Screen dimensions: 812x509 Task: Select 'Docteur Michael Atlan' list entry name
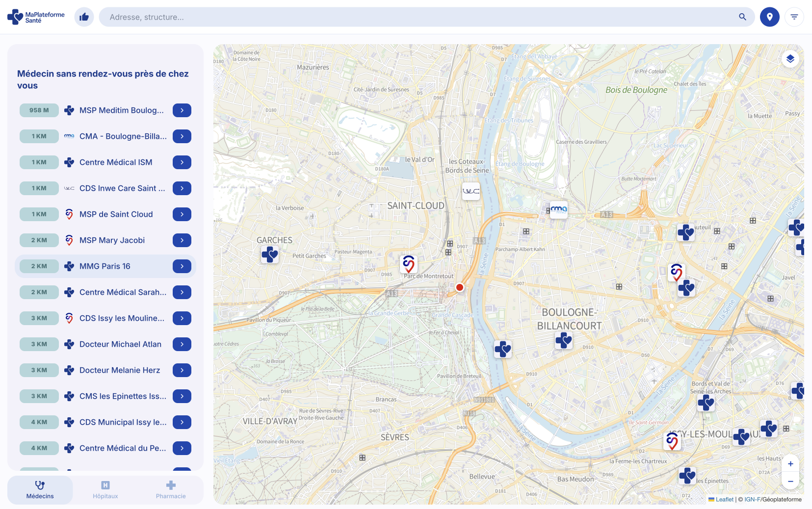click(120, 344)
